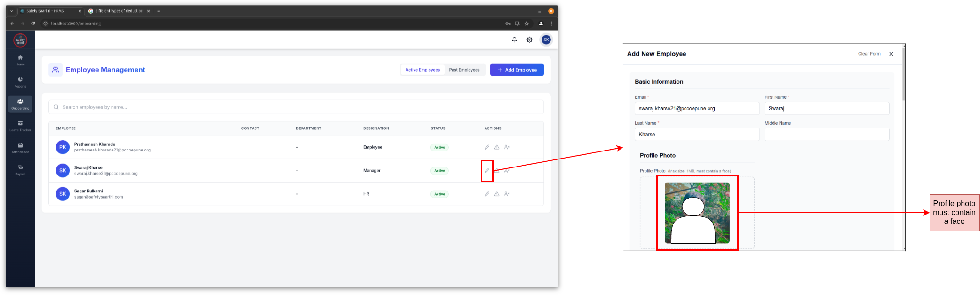The width and height of the screenshot is (980, 295).
Task: Open notifications bell
Action: 514,40
